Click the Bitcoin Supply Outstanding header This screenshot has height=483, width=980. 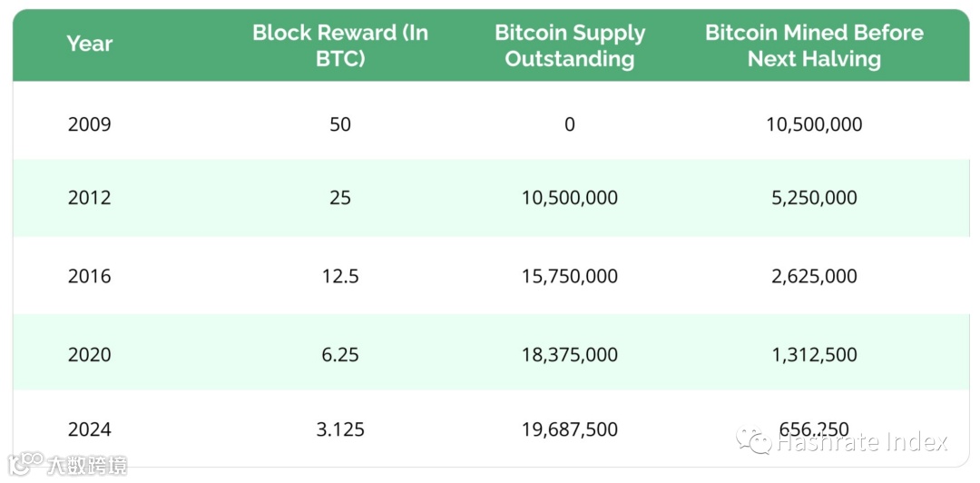[570, 45]
